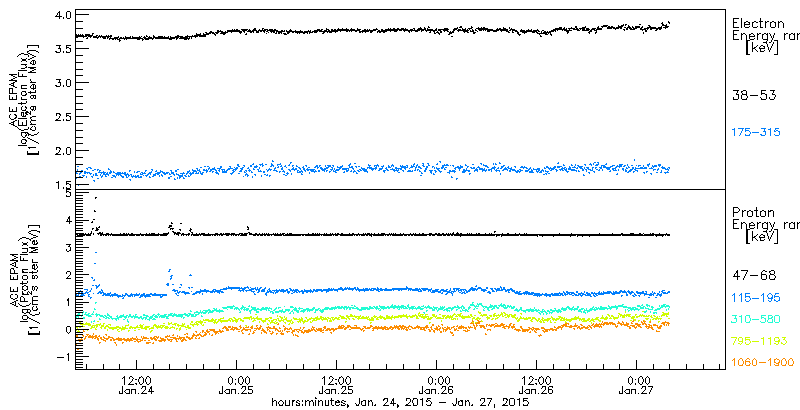Click the 0 tick on proton flux axis

click(x=68, y=329)
